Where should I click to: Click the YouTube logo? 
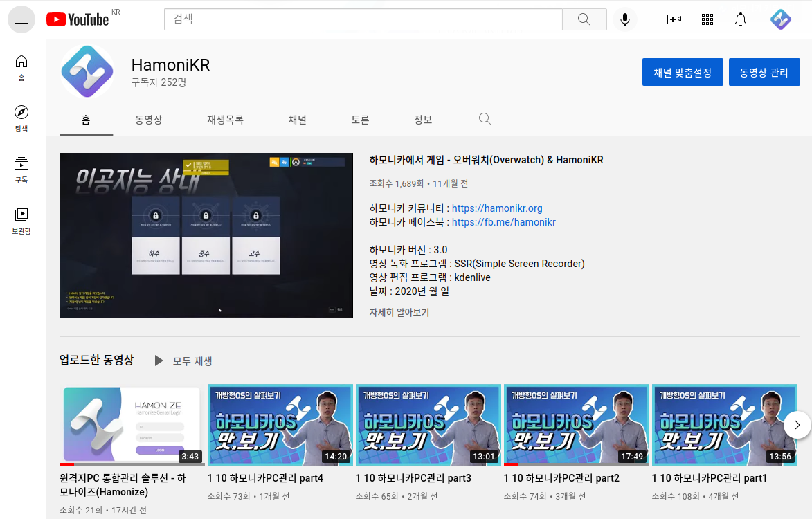(76, 19)
